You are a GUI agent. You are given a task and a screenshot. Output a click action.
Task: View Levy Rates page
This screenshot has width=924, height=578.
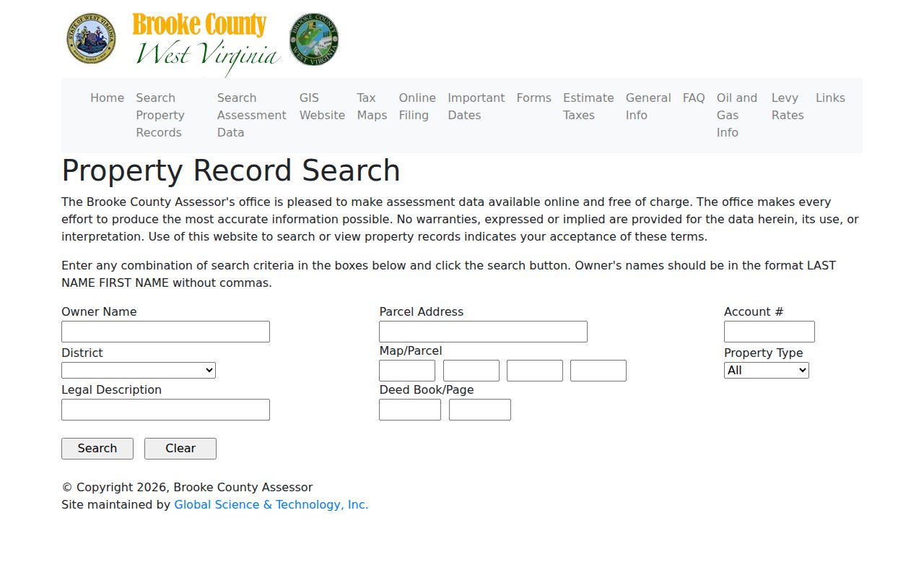click(x=788, y=106)
